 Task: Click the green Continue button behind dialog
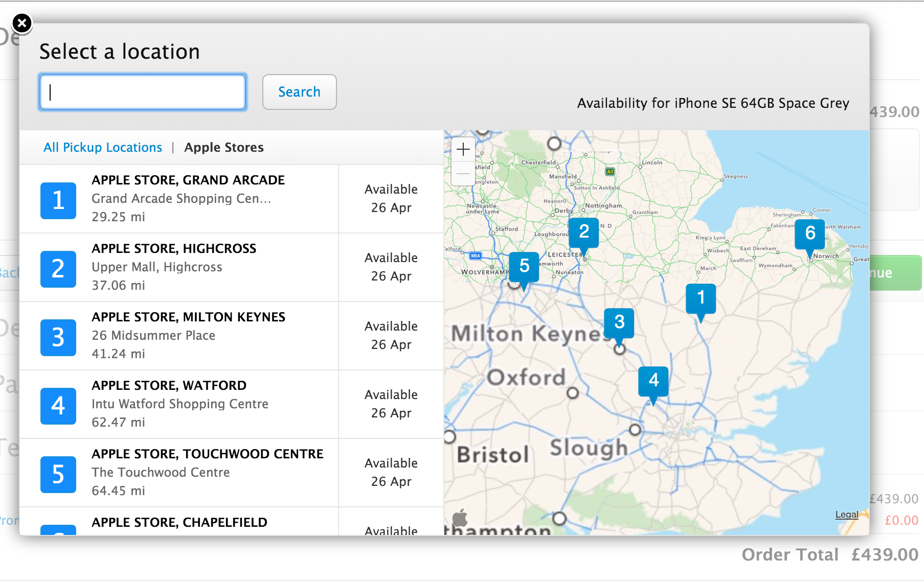896,273
